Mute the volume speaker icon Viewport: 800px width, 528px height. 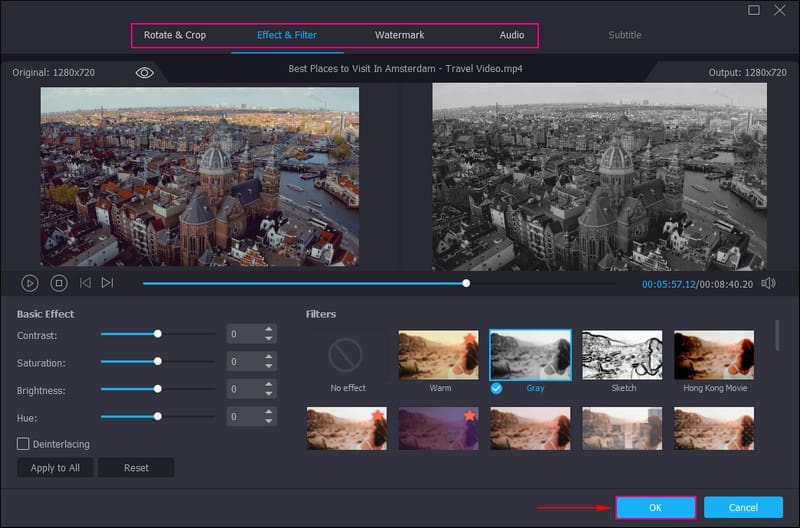768,283
